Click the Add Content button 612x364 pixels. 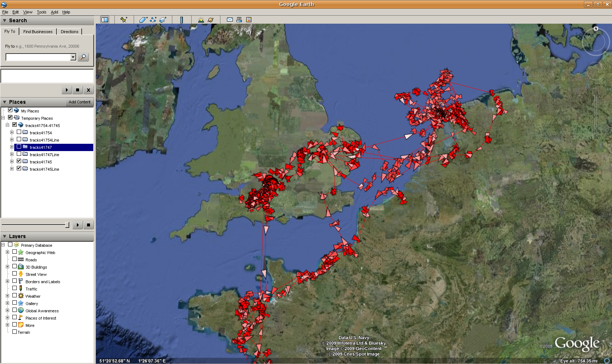(x=79, y=102)
